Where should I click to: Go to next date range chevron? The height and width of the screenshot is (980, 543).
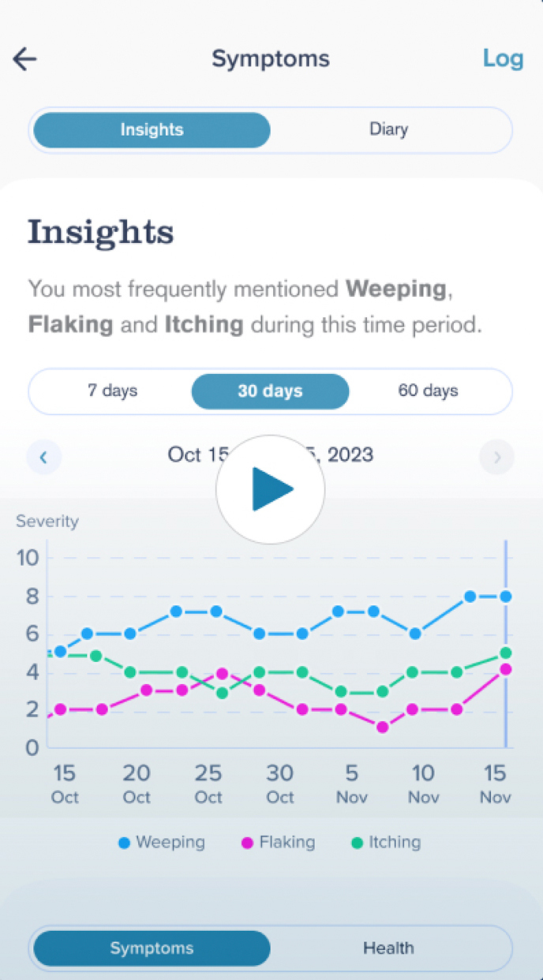[497, 457]
